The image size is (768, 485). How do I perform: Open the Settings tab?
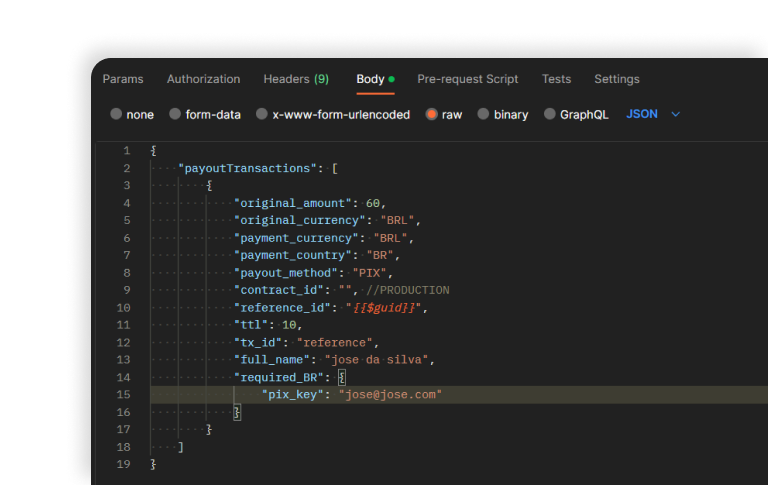(x=617, y=79)
